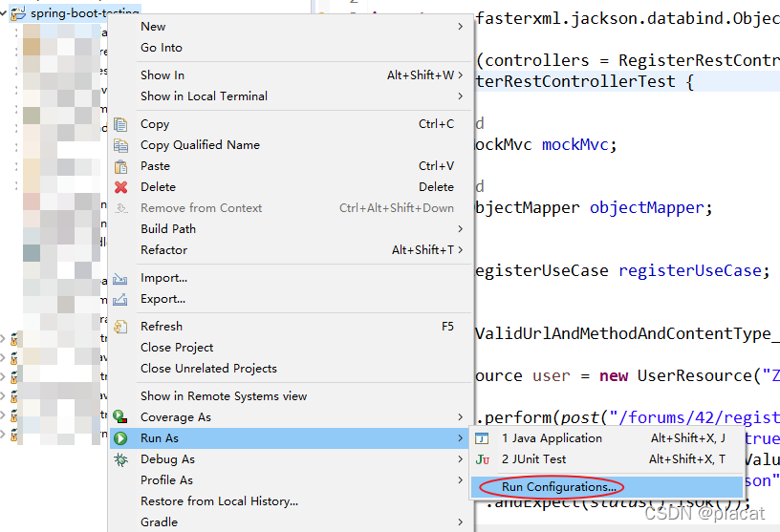
Task: Click arrow next to Profile As
Action: click(461, 480)
